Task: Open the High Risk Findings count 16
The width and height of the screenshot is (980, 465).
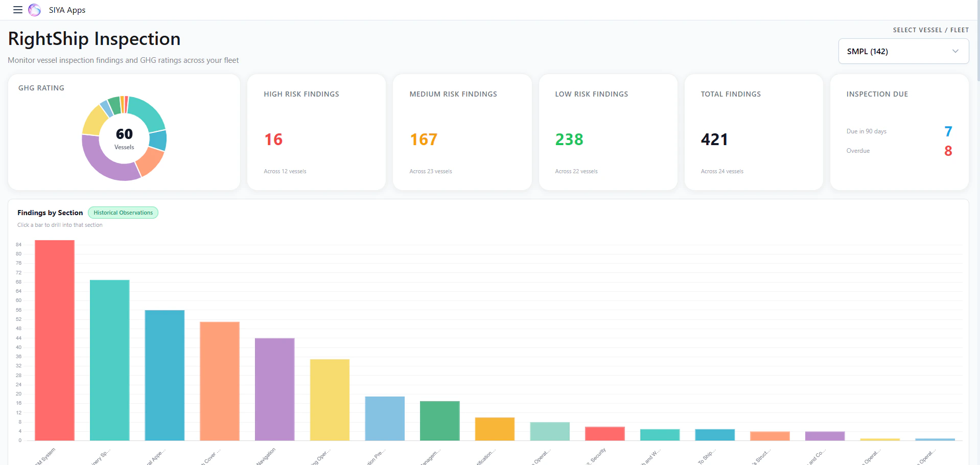Action: coord(273,139)
